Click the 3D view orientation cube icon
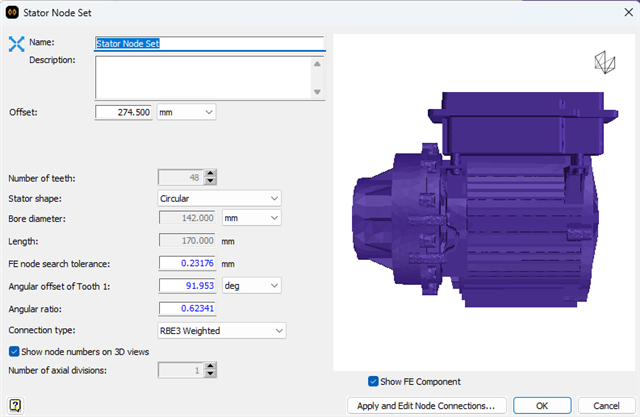Image resolution: width=640 pixels, height=417 pixels. point(604,62)
